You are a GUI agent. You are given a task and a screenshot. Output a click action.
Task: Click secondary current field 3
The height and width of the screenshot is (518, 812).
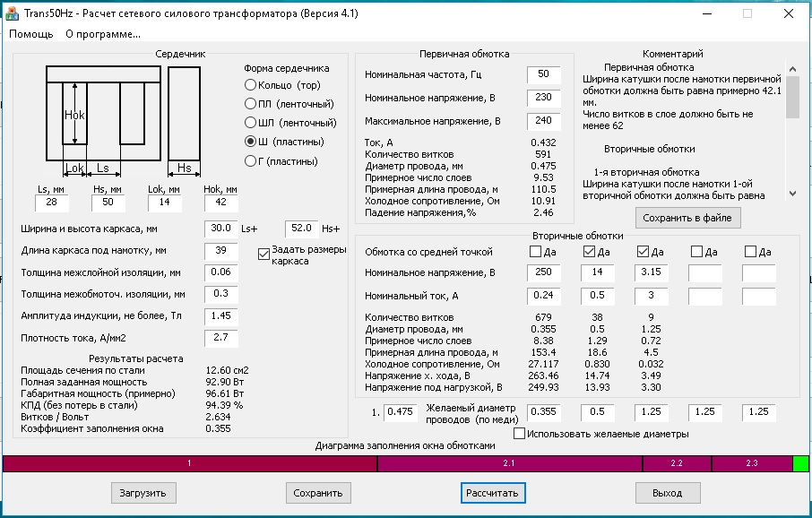pyautogui.click(x=652, y=296)
